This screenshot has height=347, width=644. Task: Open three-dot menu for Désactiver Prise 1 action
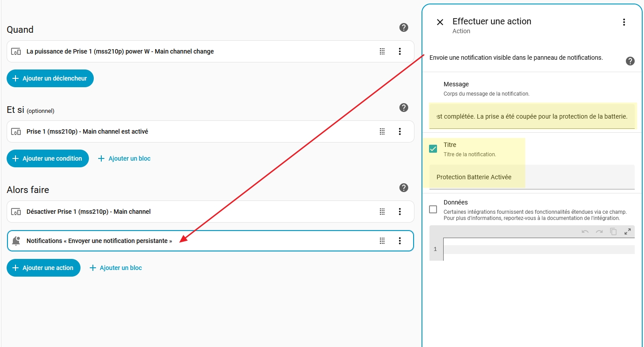tap(399, 212)
